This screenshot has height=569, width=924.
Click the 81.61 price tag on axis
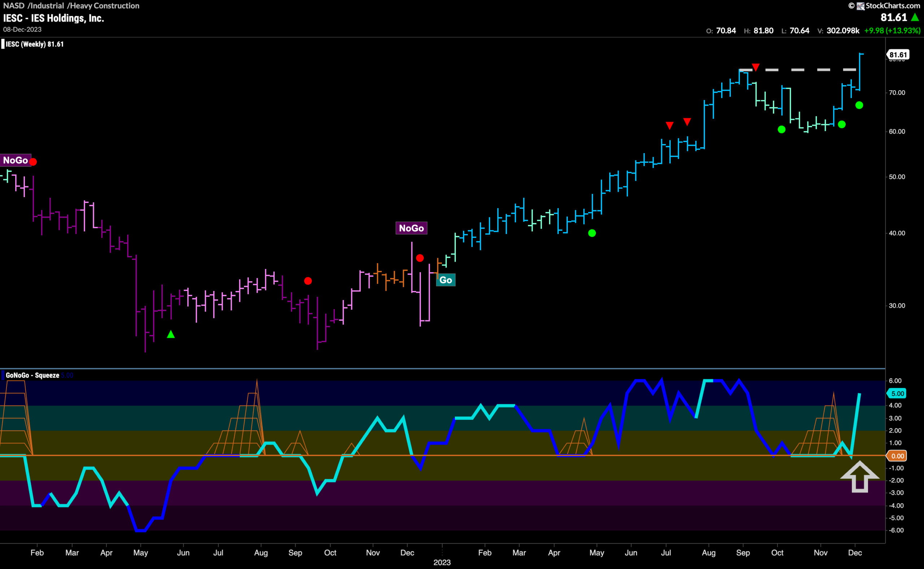pyautogui.click(x=898, y=55)
